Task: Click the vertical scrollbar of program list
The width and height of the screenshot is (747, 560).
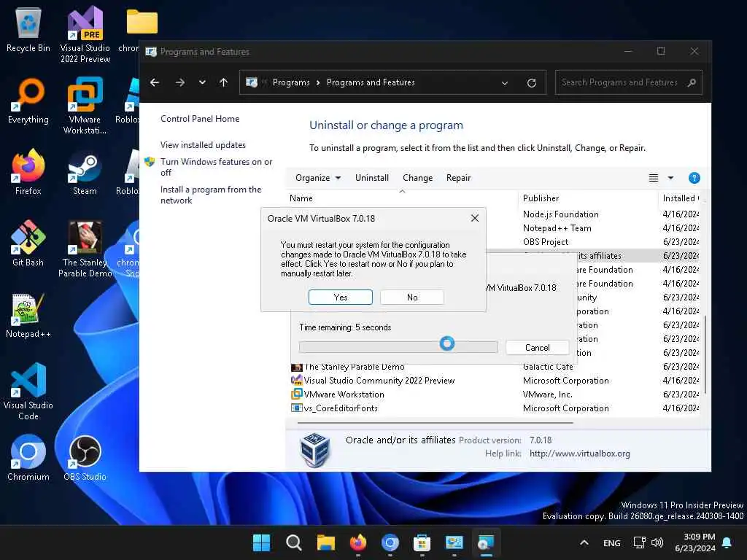Action: (705, 355)
